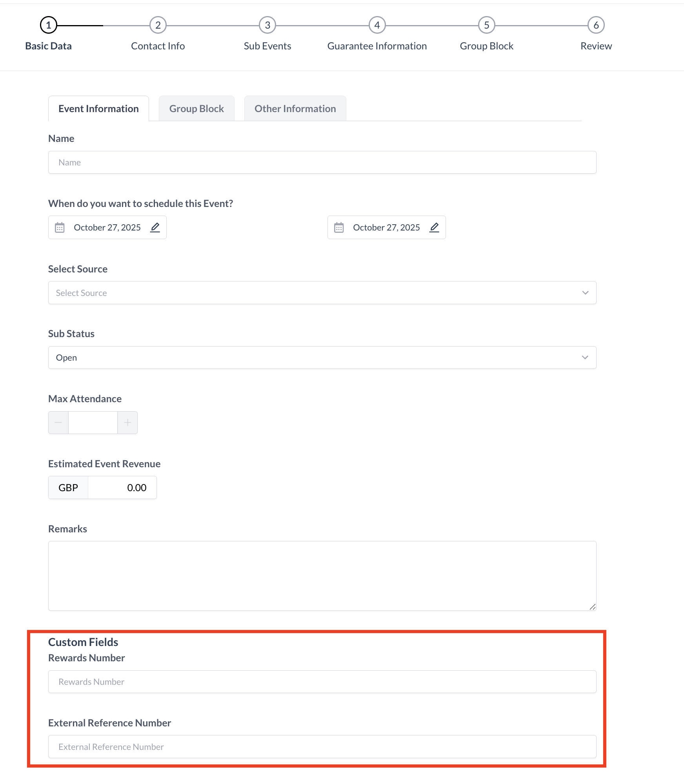Open the end date calendar picker

(x=338, y=227)
